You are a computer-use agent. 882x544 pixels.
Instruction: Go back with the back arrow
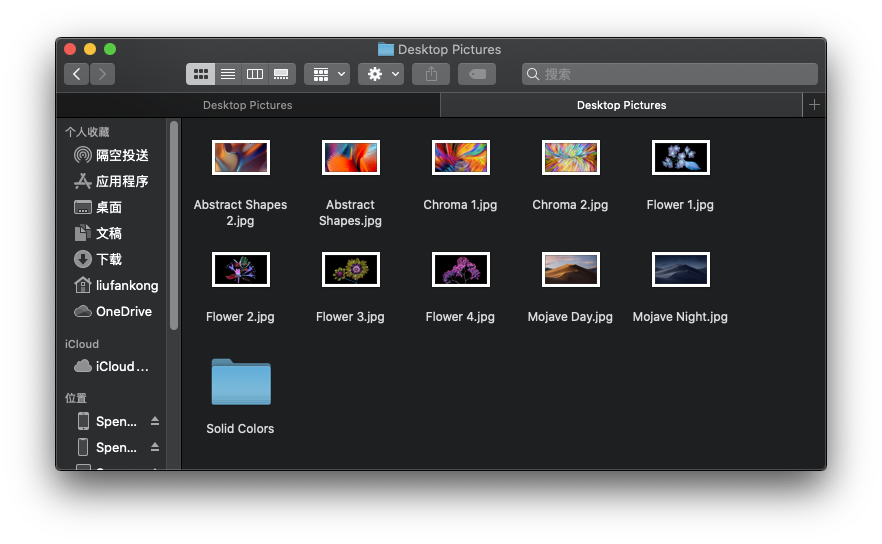(x=77, y=74)
